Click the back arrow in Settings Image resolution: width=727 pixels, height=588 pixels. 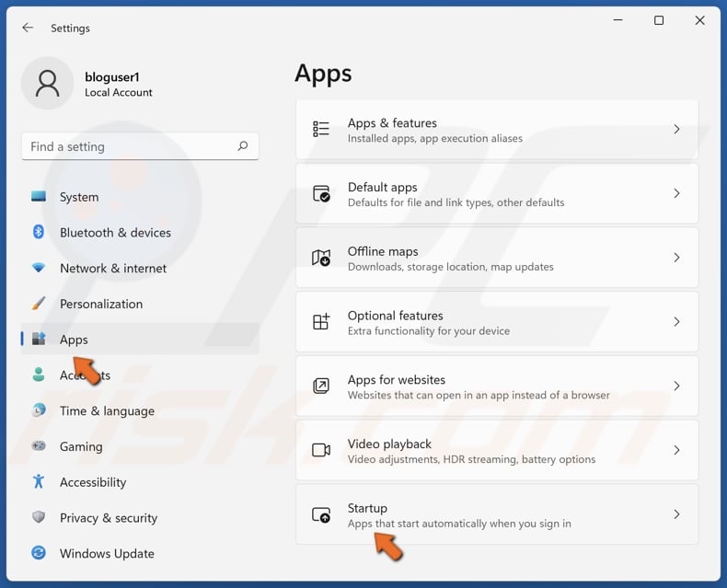click(28, 28)
